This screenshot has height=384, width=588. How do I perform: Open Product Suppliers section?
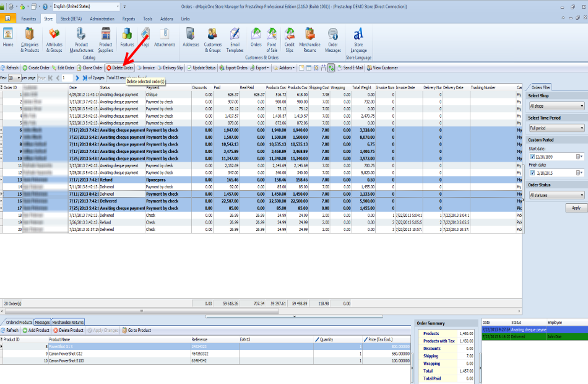click(x=106, y=40)
